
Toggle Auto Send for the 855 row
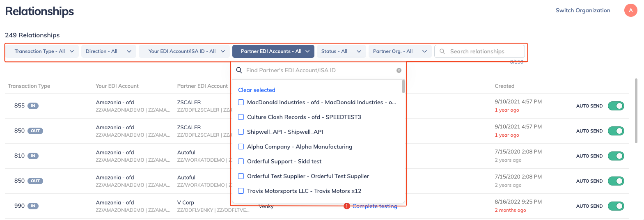[x=616, y=106]
